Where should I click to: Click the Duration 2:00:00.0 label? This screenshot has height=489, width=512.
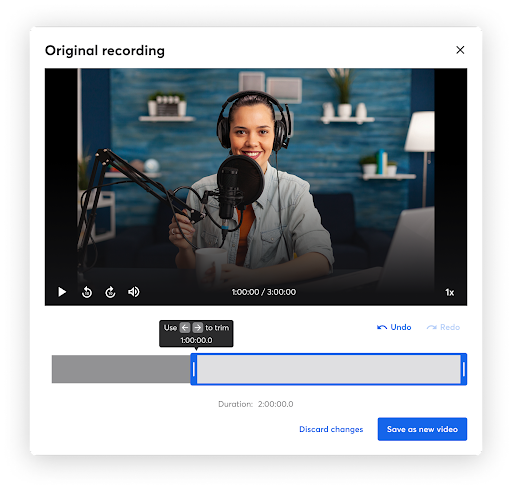pos(256,404)
